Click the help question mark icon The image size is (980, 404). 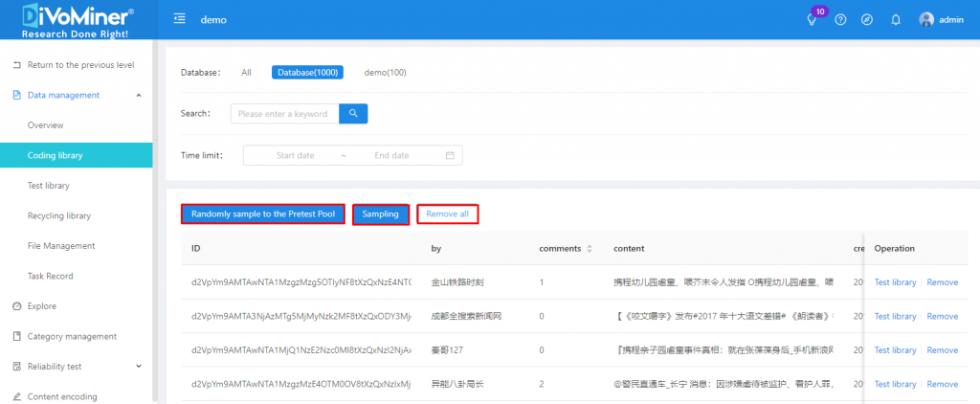point(840,20)
